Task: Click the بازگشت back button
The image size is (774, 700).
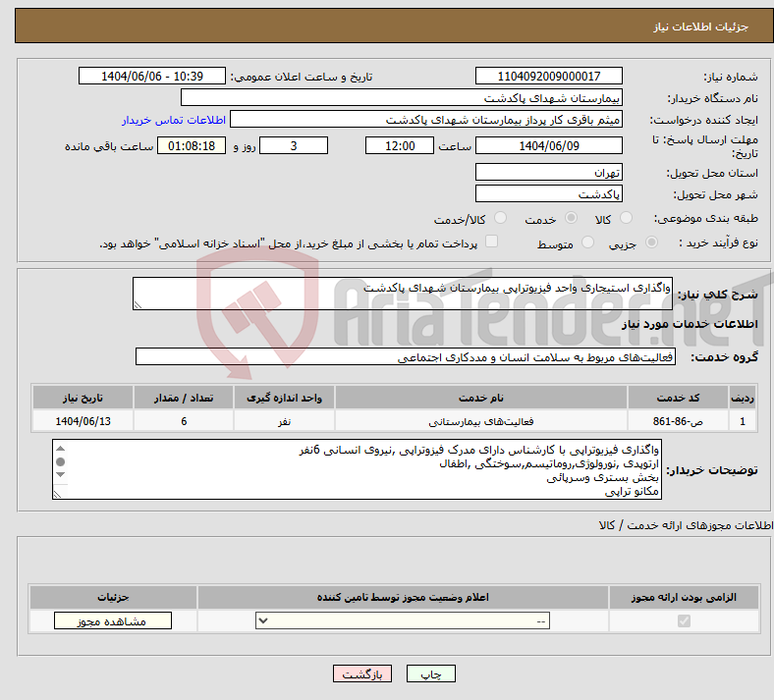Action: (362, 673)
